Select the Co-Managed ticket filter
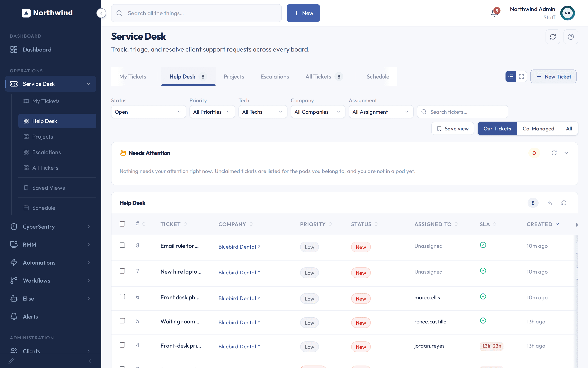 click(538, 129)
